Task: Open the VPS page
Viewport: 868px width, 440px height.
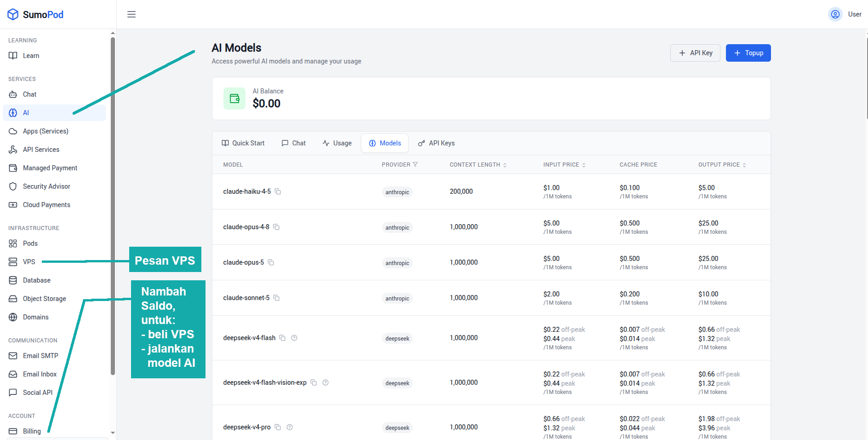Action: tap(54, 262)
